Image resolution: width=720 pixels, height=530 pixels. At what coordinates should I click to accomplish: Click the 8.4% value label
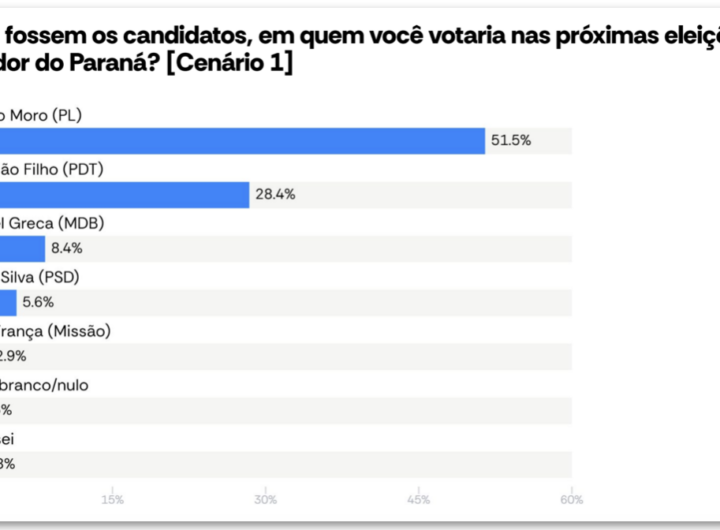click(x=66, y=249)
